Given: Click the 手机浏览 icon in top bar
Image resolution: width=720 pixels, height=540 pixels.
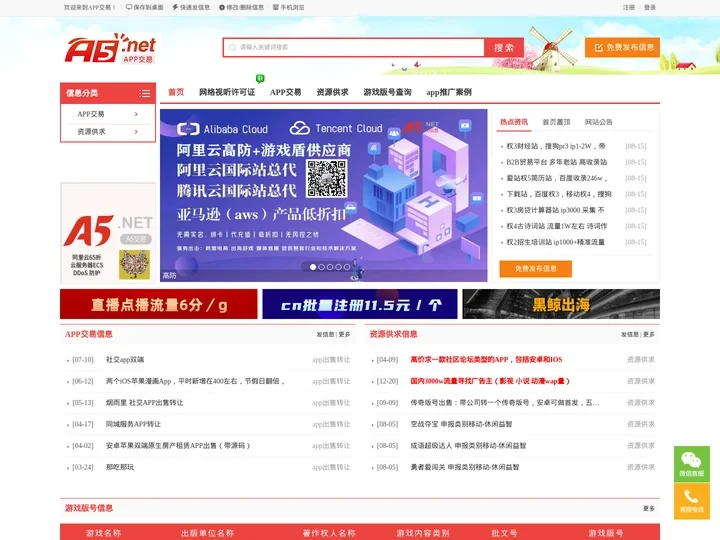Looking at the screenshot, I should click(x=276, y=7).
